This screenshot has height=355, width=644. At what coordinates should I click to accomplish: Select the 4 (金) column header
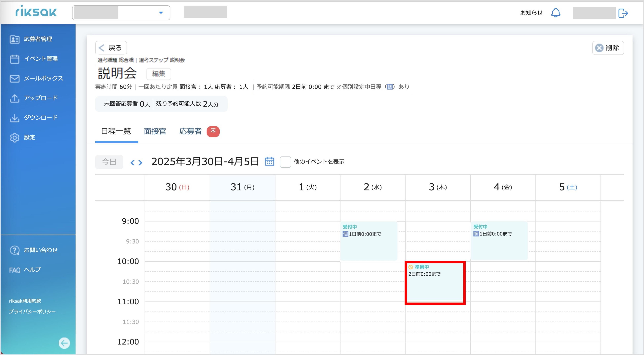click(503, 187)
